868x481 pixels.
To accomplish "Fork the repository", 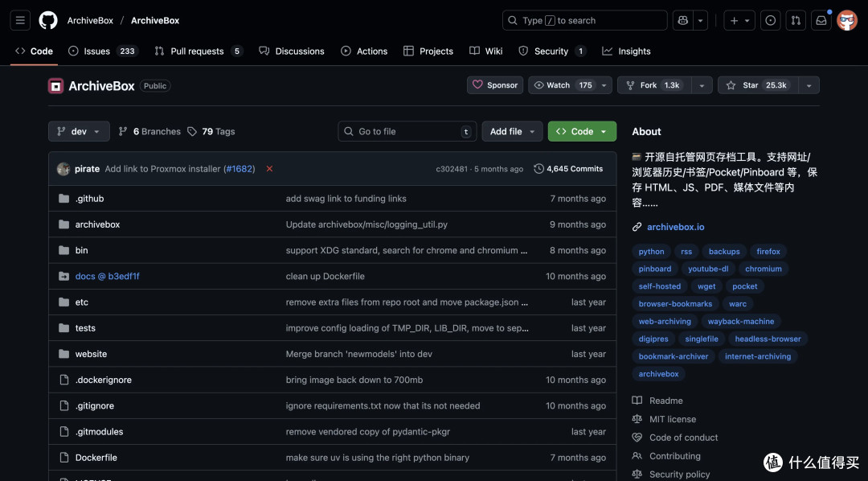I will 656,85.
